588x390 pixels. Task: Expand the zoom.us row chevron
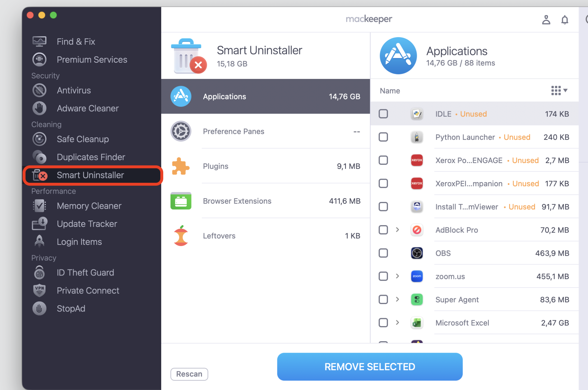point(397,276)
